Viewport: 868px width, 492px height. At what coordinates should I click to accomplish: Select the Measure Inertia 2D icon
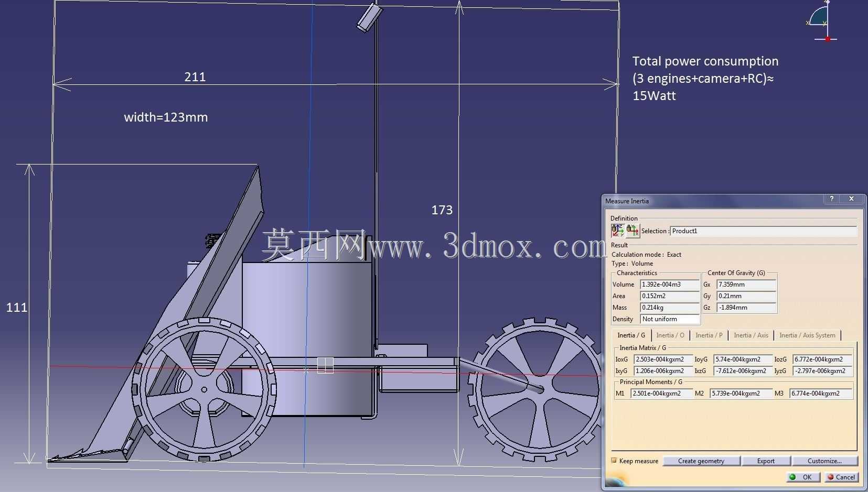coord(633,231)
